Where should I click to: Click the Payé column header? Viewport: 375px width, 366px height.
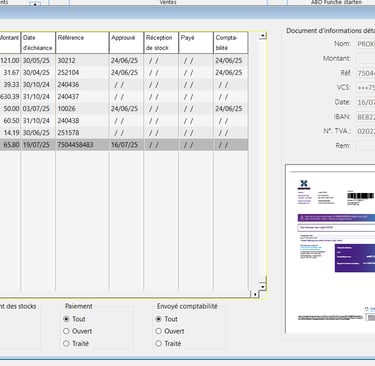(196, 43)
